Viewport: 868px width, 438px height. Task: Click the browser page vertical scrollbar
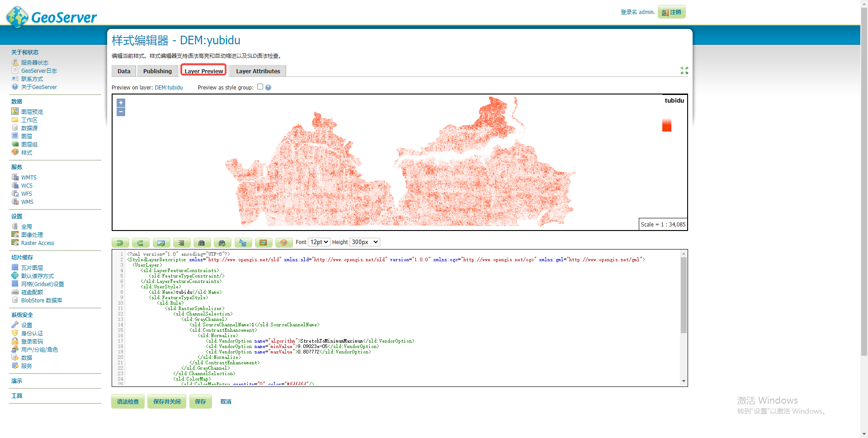pyautogui.click(x=864, y=181)
